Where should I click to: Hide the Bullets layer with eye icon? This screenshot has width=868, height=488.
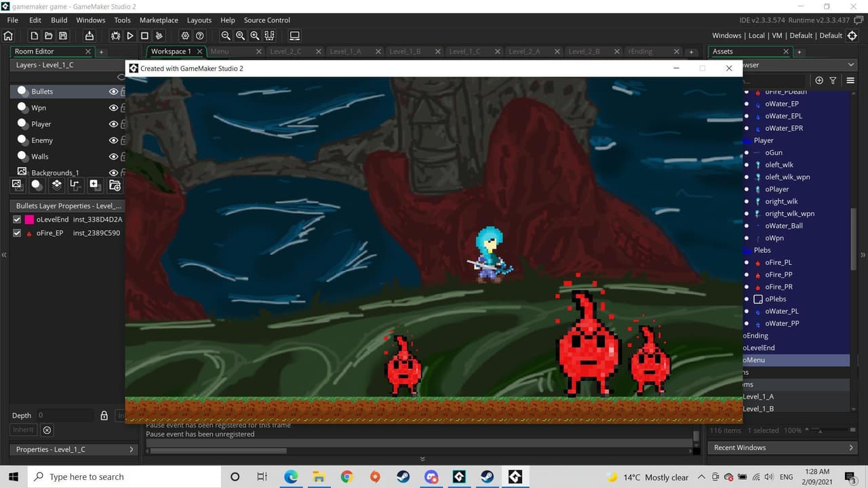point(113,91)
